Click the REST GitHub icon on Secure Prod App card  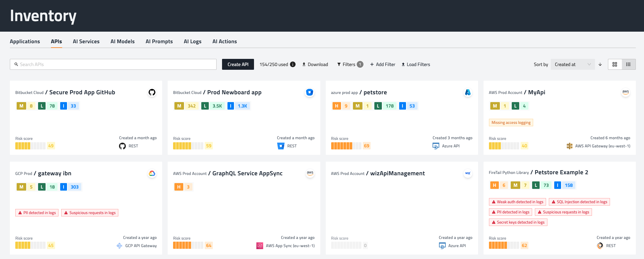(x=122, y=146)
